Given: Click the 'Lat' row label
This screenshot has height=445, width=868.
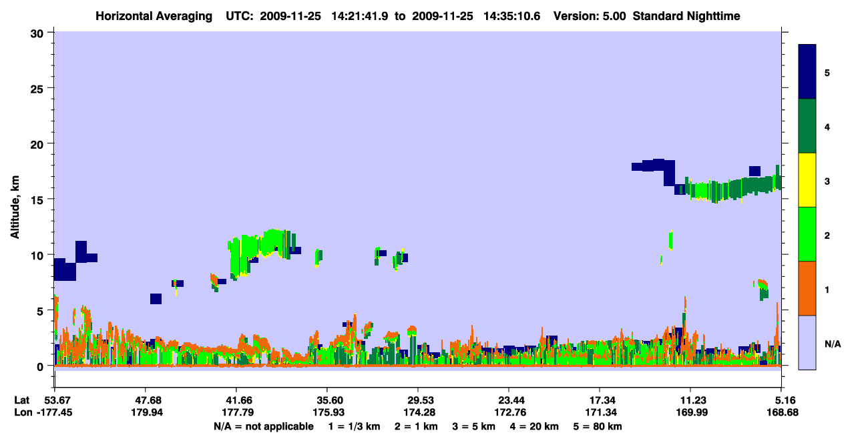Looking at the screenshot, I should point(22,400).
